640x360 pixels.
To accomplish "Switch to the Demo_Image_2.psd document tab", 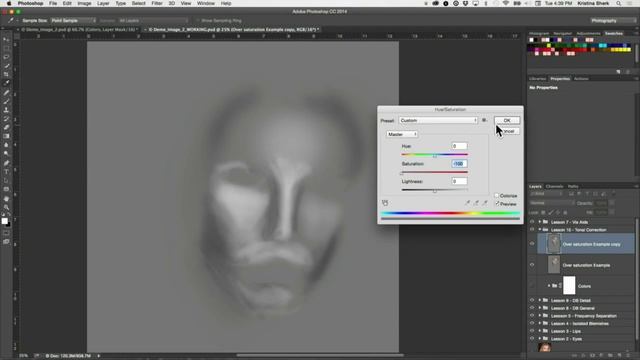I will (80, 30).
